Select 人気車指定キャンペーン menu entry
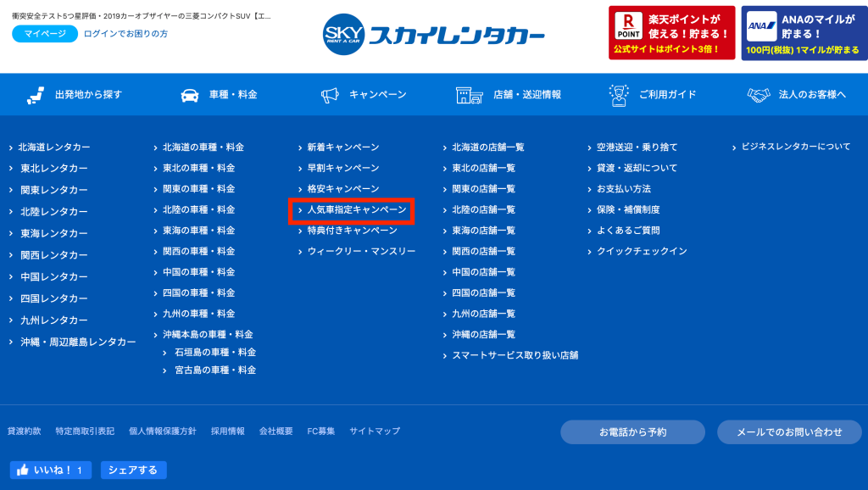 tap(357, 210)
